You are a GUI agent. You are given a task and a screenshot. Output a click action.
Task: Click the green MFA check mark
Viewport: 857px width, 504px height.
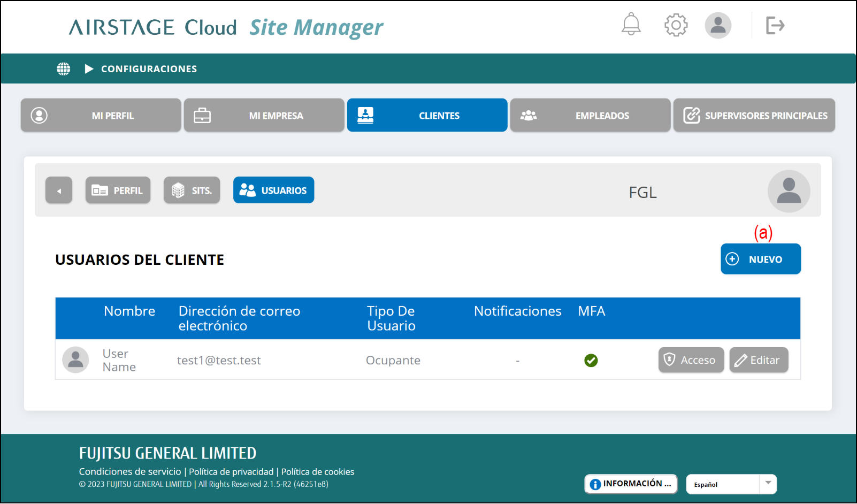coord(591,361)
